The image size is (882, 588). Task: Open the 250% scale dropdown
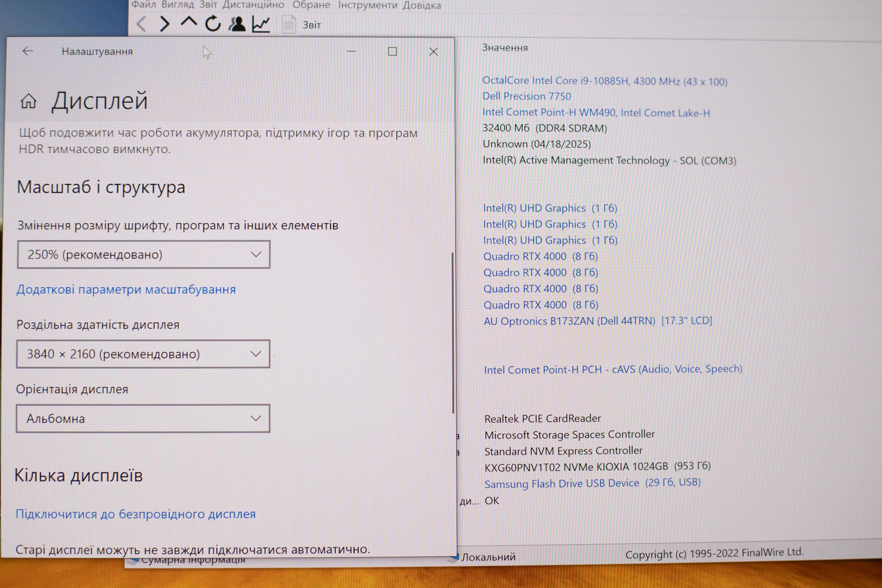[144, 255]
